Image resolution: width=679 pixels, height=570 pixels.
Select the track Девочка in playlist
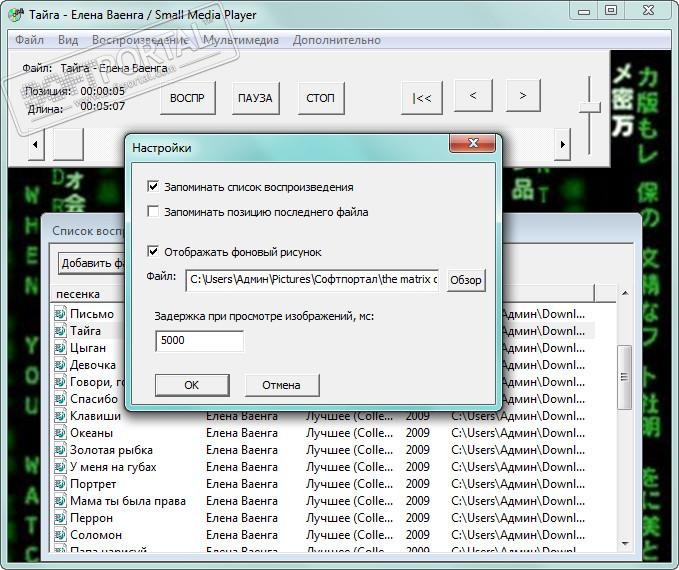93,365
